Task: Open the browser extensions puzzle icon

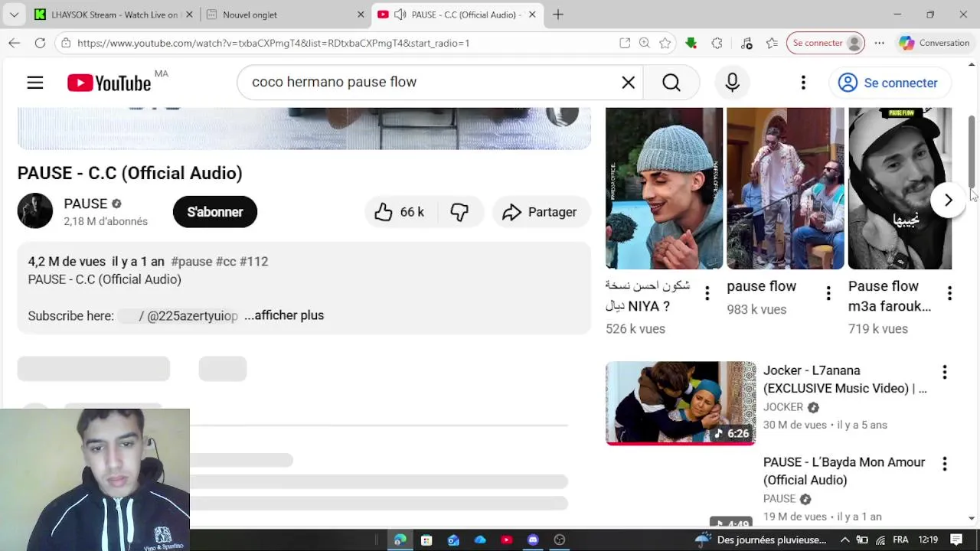Action: coord(717,43)
